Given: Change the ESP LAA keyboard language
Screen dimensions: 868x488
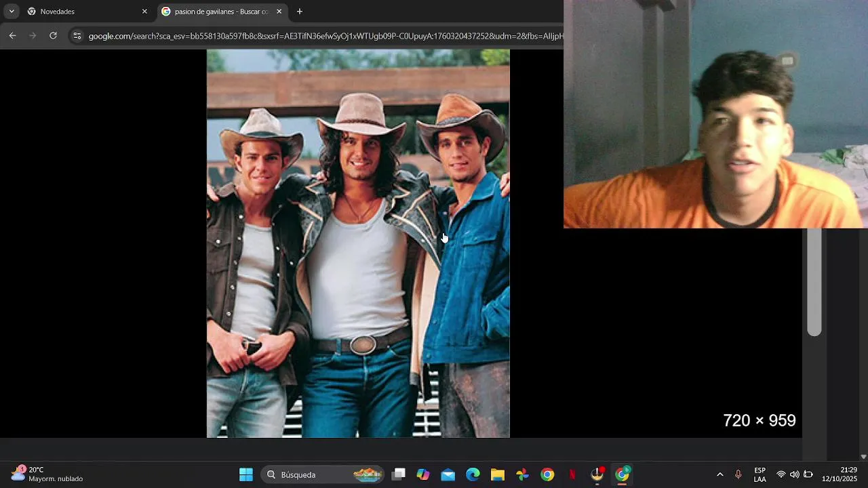Looking at the screenshot, I should coord(760,474).
